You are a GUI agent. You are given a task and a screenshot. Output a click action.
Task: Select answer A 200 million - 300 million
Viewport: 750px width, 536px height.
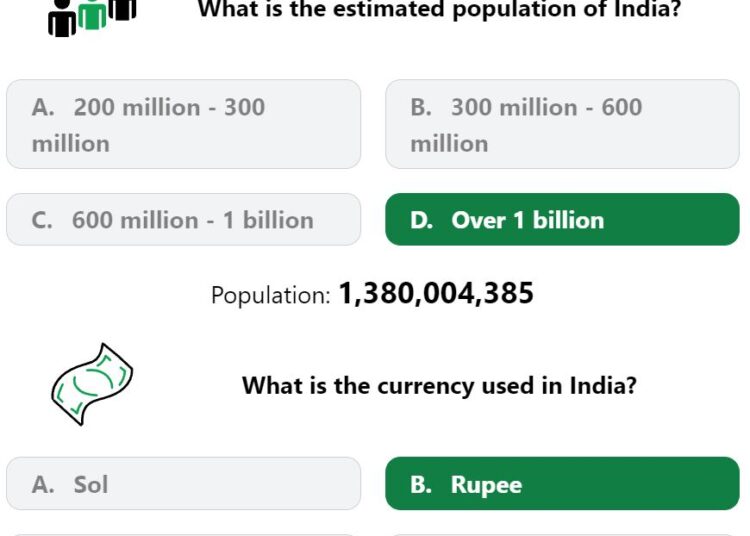coord(183,124)
